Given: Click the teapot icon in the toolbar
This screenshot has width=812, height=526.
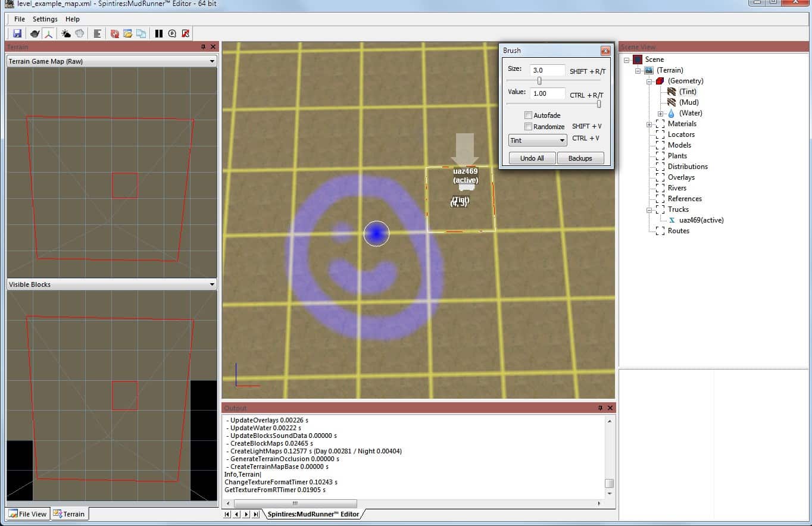Looking at the screenshot, I should [35, 34].
